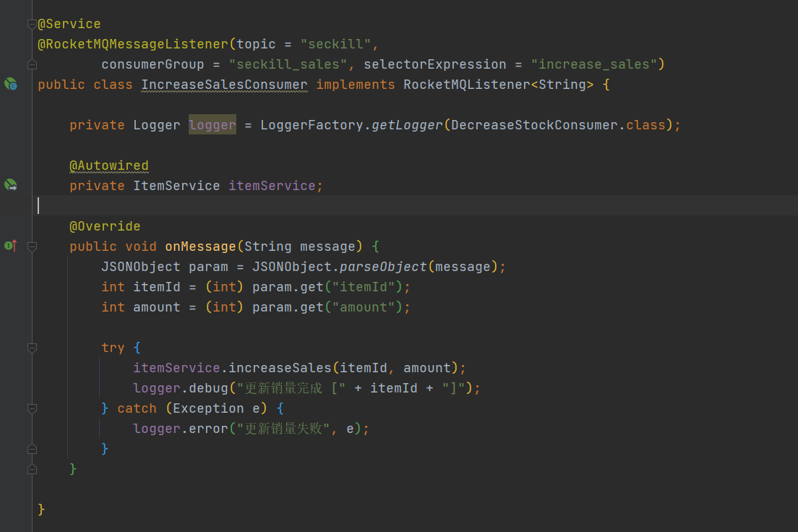Click the @RocketMQMessageListener annotation
Screen dimensions: 798x532
(133, 44)
